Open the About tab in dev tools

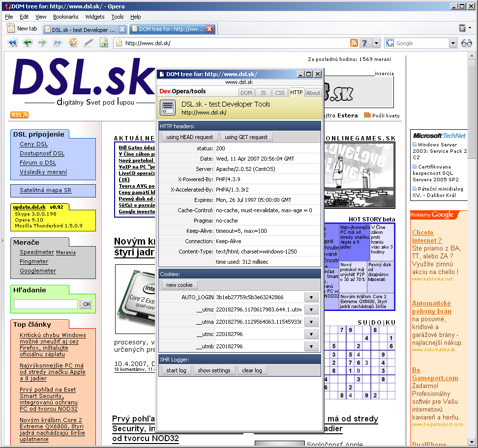tap(313, 92)
